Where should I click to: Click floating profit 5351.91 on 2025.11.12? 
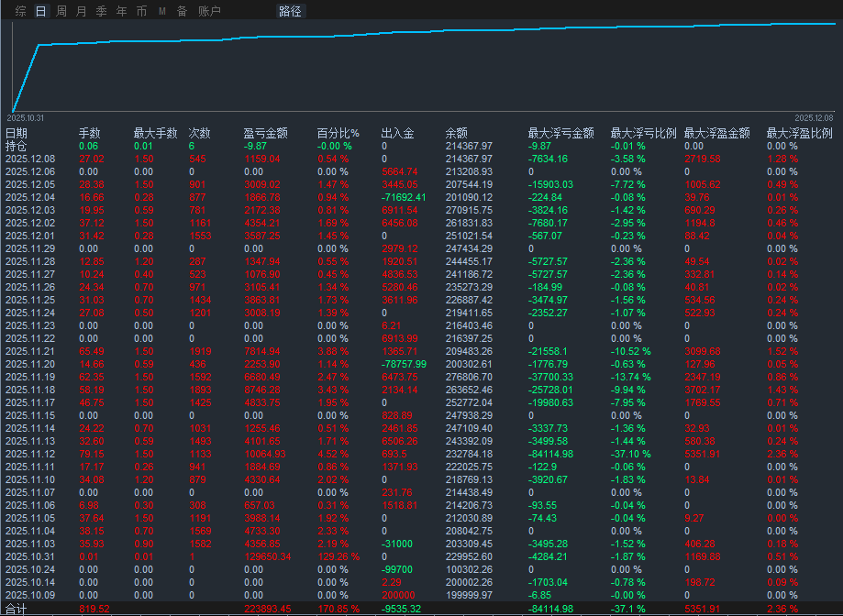[x=702, y=455]
